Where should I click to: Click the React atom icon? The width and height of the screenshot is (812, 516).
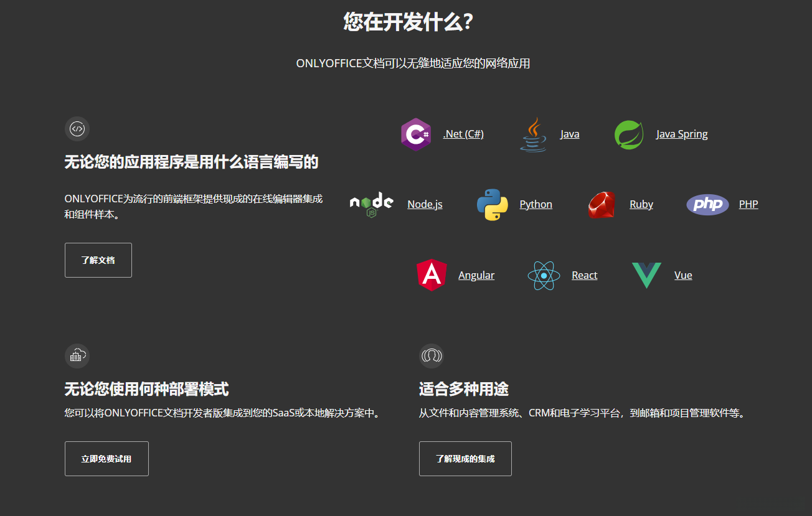(543, 274)
